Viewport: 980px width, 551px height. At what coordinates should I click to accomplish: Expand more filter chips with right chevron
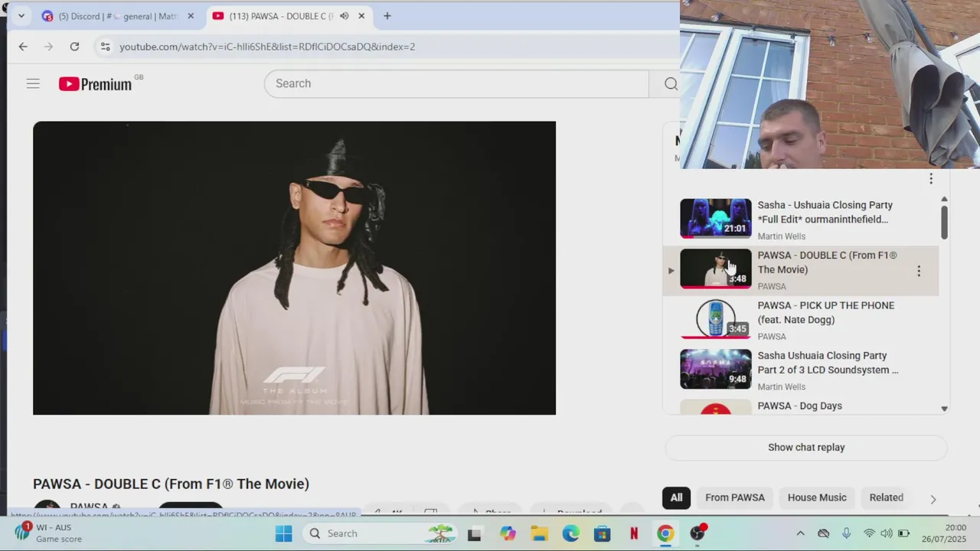coord(933,499)
